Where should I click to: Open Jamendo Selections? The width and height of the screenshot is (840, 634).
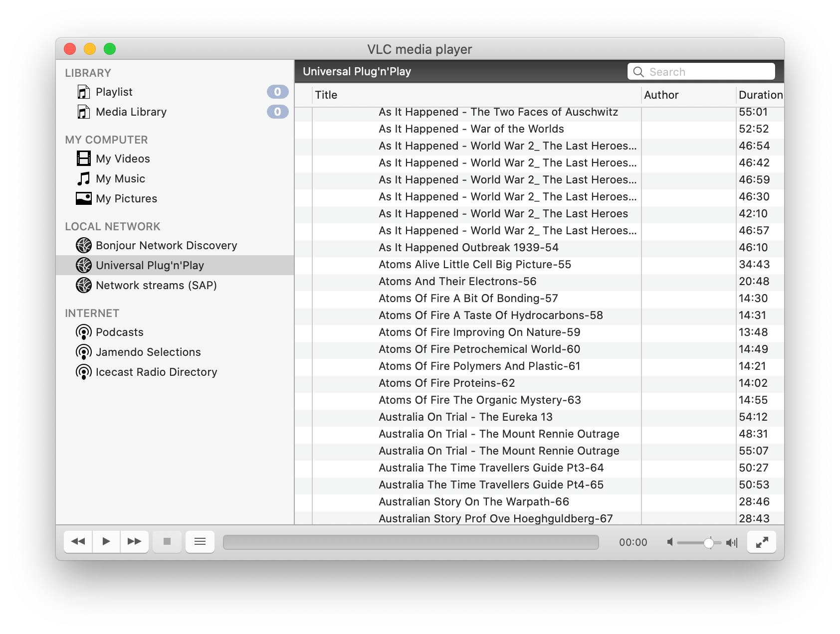tap(175, 352)
